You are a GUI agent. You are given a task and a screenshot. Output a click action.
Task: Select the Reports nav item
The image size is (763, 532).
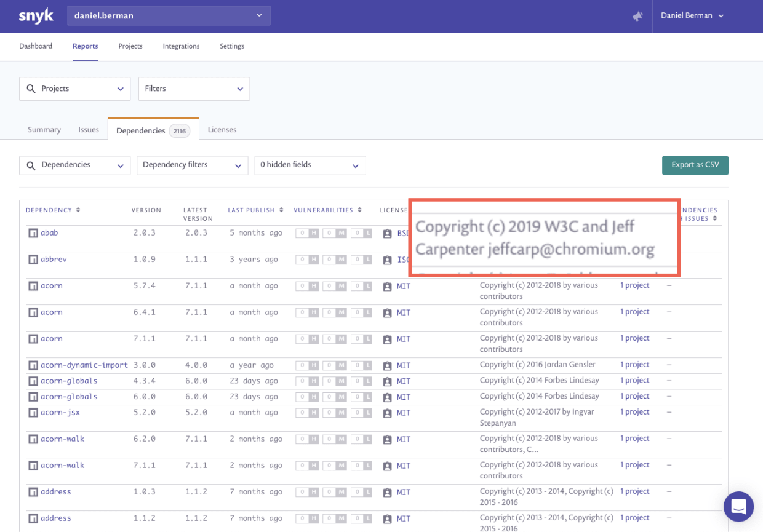(85, 46)
